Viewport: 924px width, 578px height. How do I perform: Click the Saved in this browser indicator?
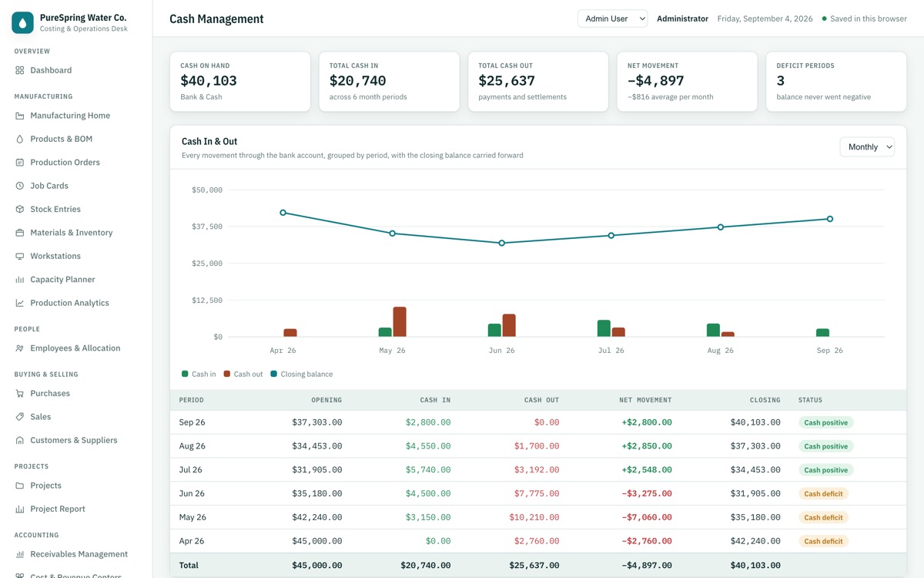click(x=864, y=18)
